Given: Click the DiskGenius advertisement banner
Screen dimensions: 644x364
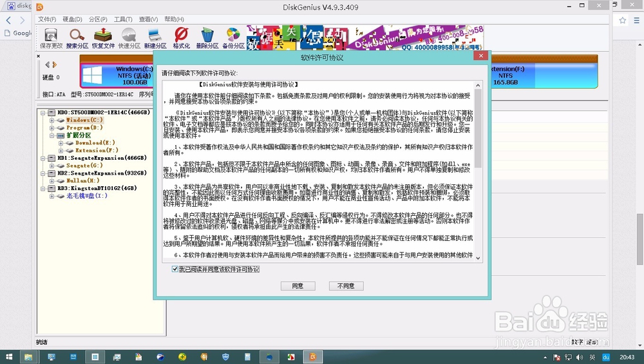Looking at the screenshot, I should tap(365, 37).
